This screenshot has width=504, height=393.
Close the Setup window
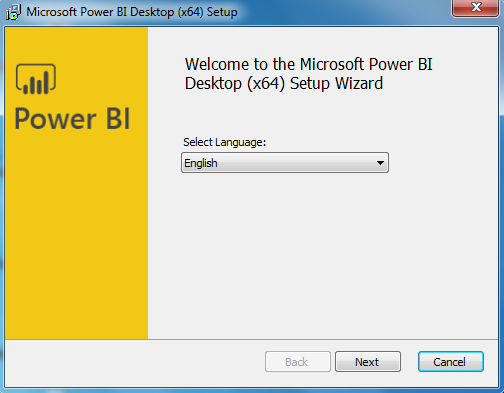(x=475, y=7)
